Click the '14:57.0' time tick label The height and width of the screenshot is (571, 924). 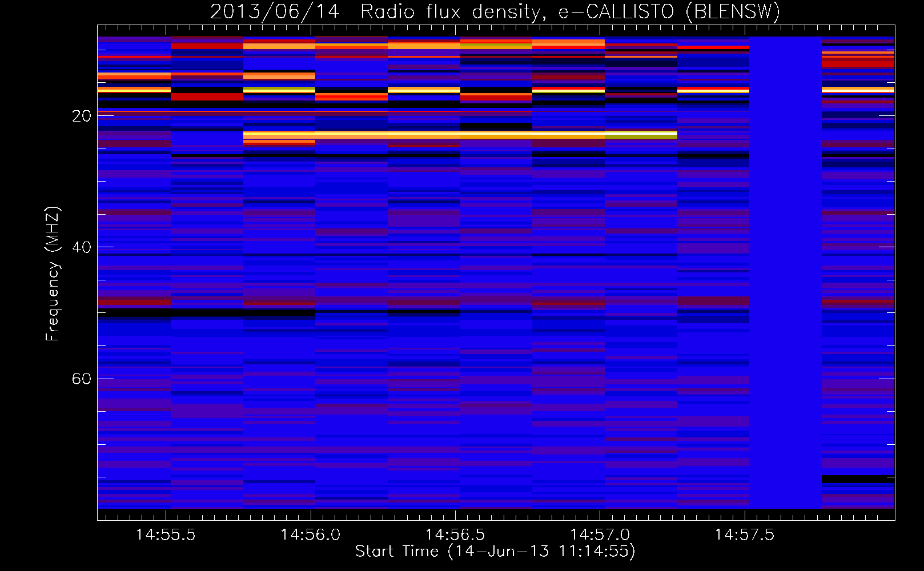600,534
